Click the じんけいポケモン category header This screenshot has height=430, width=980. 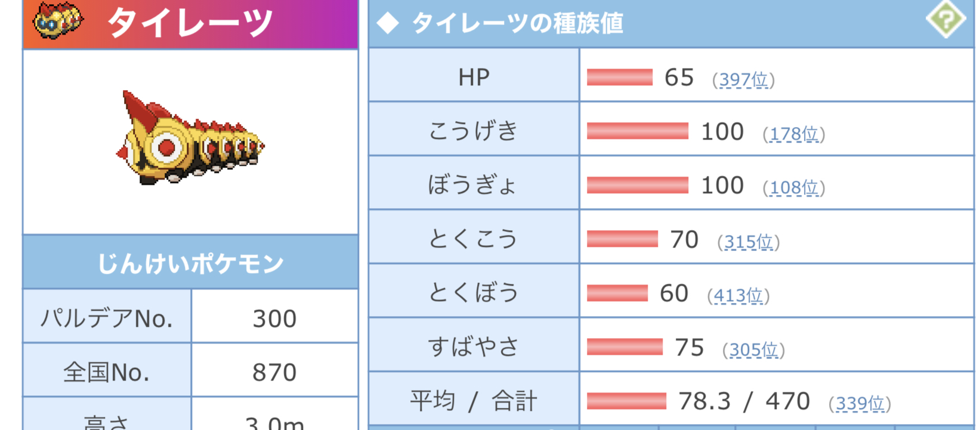tap(190, 263)
